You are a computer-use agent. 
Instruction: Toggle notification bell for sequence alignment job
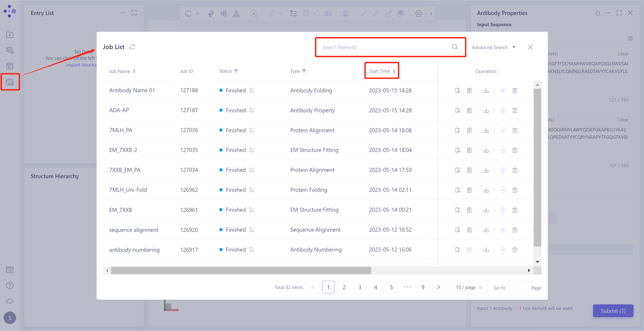252,230
